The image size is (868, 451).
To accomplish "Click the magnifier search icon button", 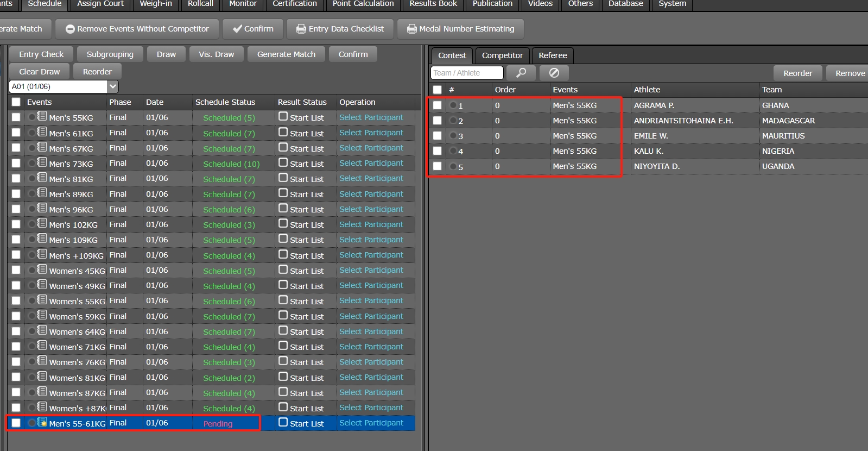I will point(521,73).
